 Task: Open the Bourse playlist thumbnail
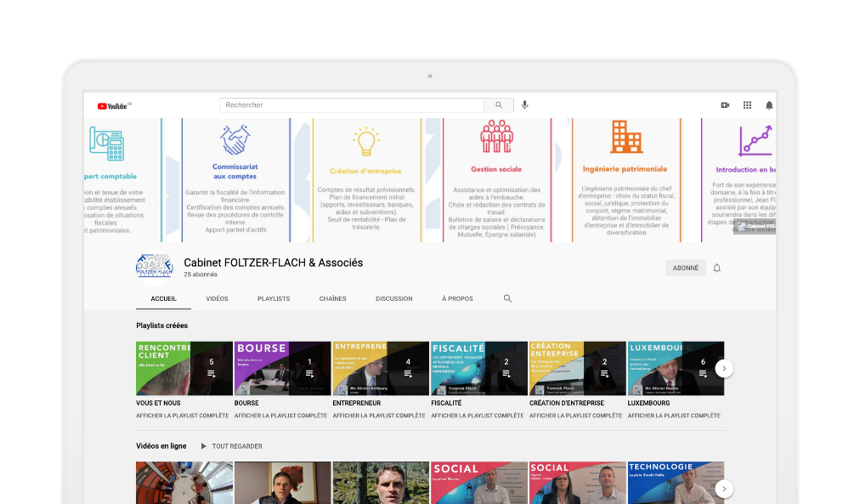282,368
